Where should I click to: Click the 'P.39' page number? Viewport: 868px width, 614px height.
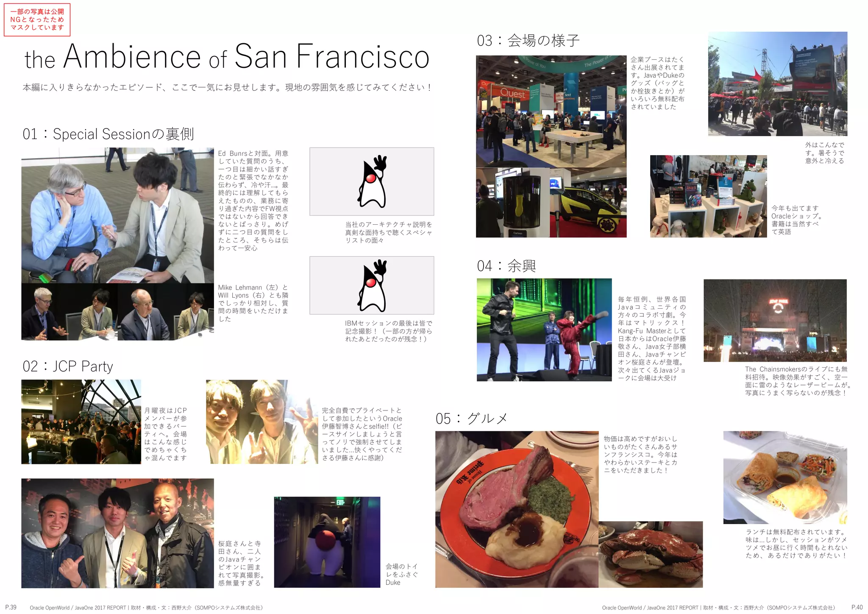[x=11, y=607]
